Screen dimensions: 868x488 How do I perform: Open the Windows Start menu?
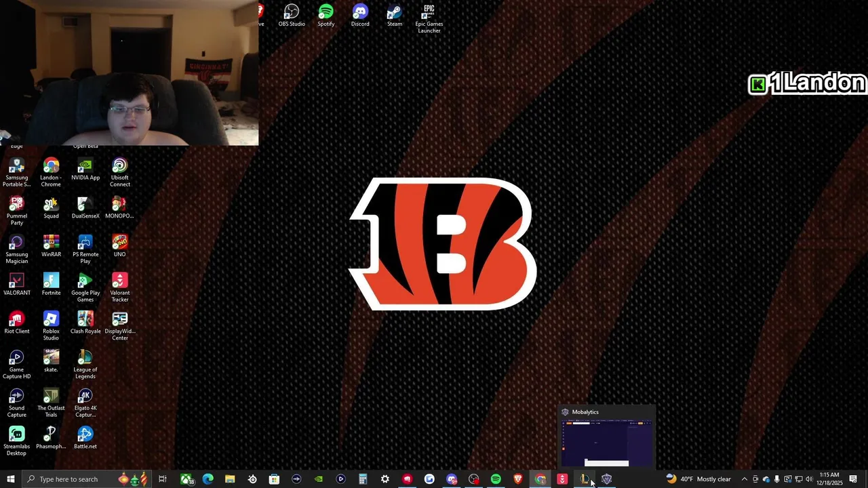click(10, 479)
